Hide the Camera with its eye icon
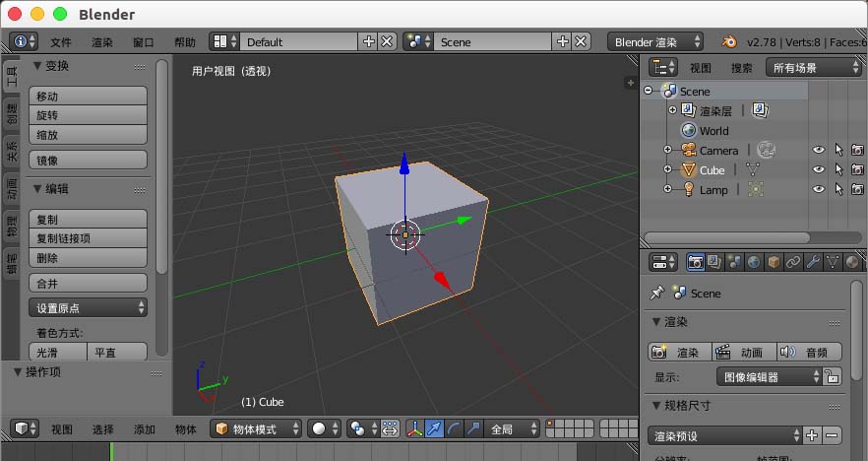 coord(818,150)
